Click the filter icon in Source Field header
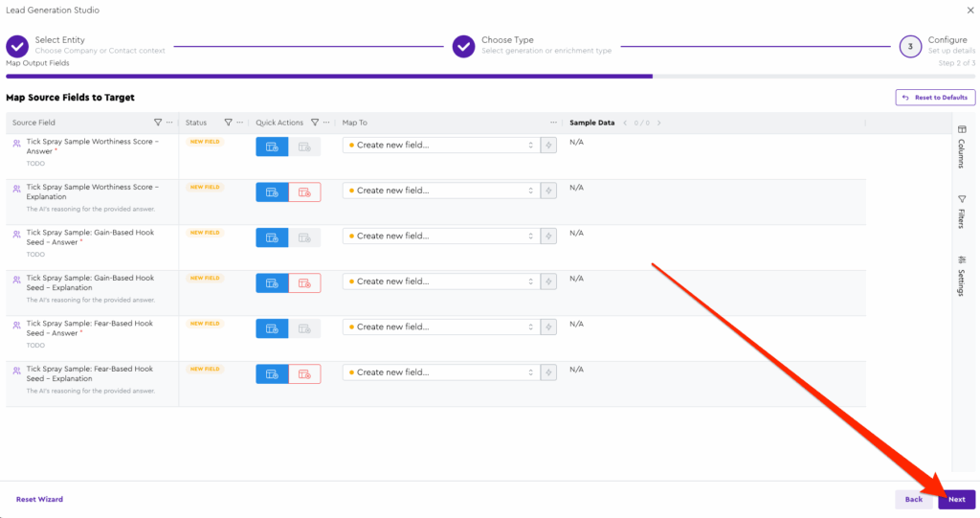The width and height of the screenshot is (980, 518). coord(158,123)
